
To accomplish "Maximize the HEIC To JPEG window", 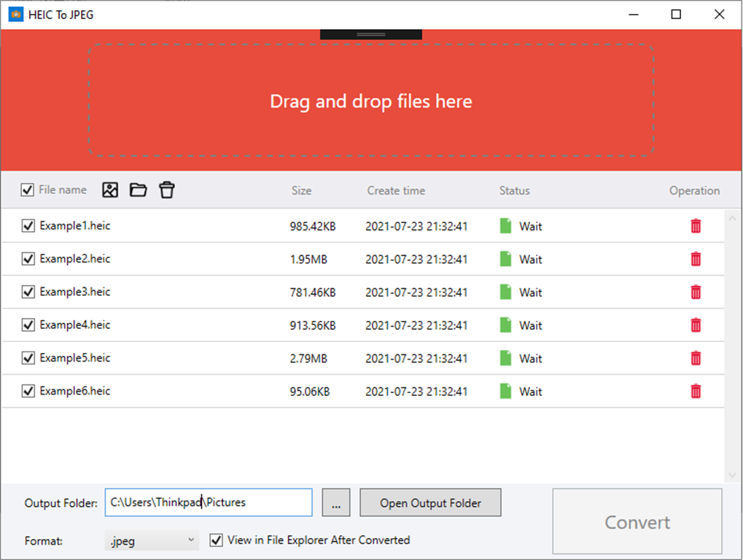I will (676, 15).
